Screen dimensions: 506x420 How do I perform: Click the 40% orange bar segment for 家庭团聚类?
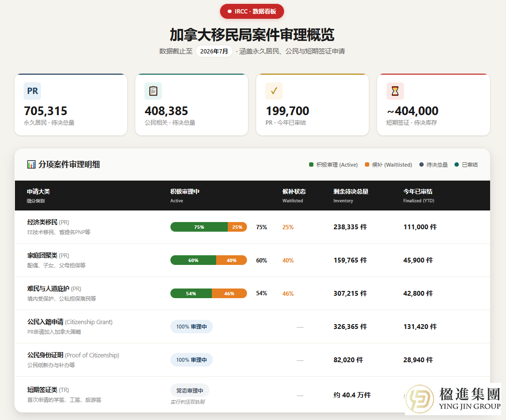pos(232,260)
